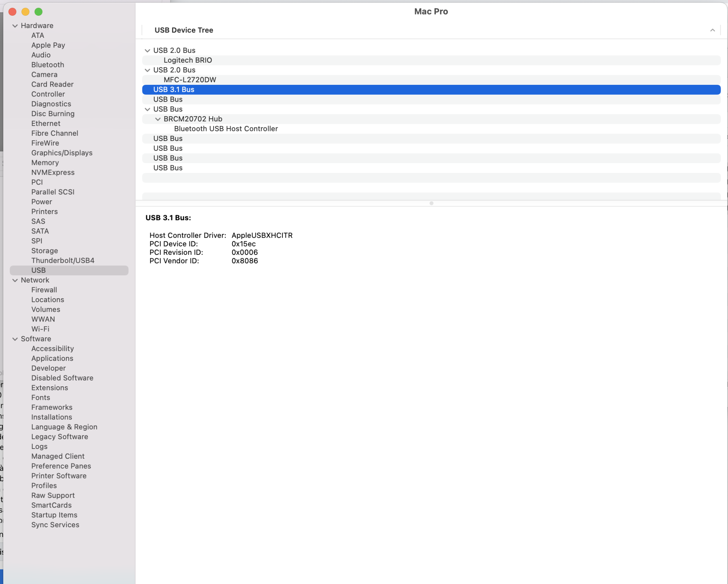Select Bluetooth USB Host Controller
This screenshot has height=584, width=728.
226,129
